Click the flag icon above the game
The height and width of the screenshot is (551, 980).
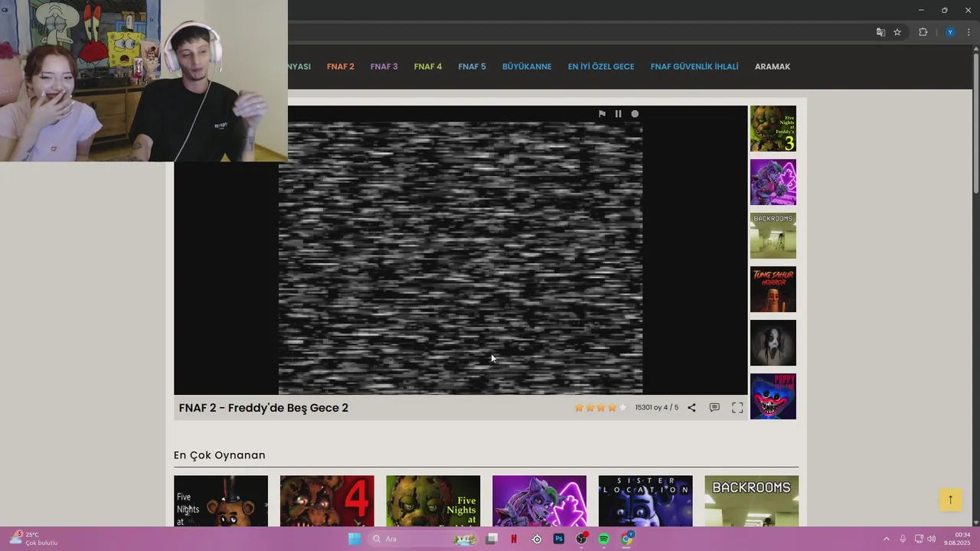point(602,114)
